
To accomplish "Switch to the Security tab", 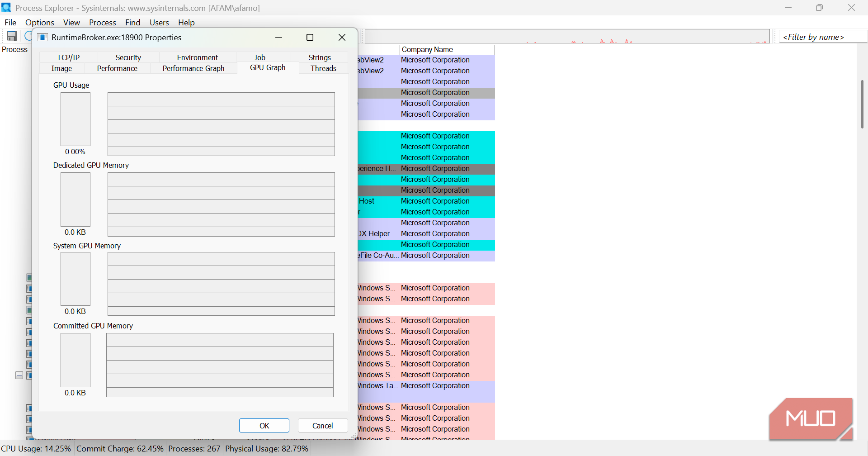I will [x=128, y=57].
